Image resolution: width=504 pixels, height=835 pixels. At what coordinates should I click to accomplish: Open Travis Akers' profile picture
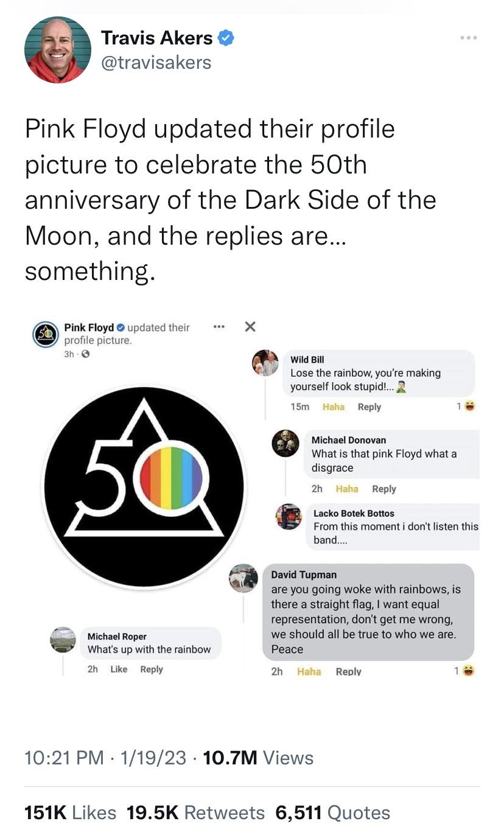[x=58, y=50]
